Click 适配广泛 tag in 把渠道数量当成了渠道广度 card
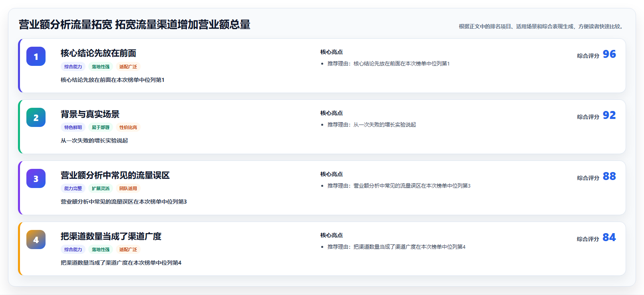Image resolution: width=644 pixels, height=295 pixels. click(128, 249)
